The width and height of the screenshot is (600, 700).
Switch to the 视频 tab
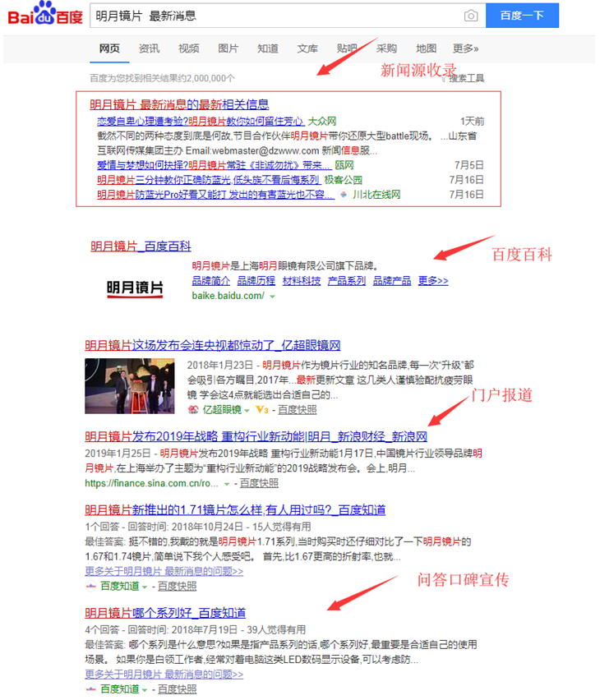(x=188, y=48)
